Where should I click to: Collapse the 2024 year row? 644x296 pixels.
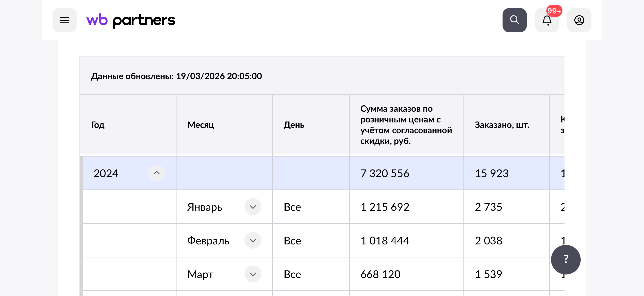click(x=157, y=173)
